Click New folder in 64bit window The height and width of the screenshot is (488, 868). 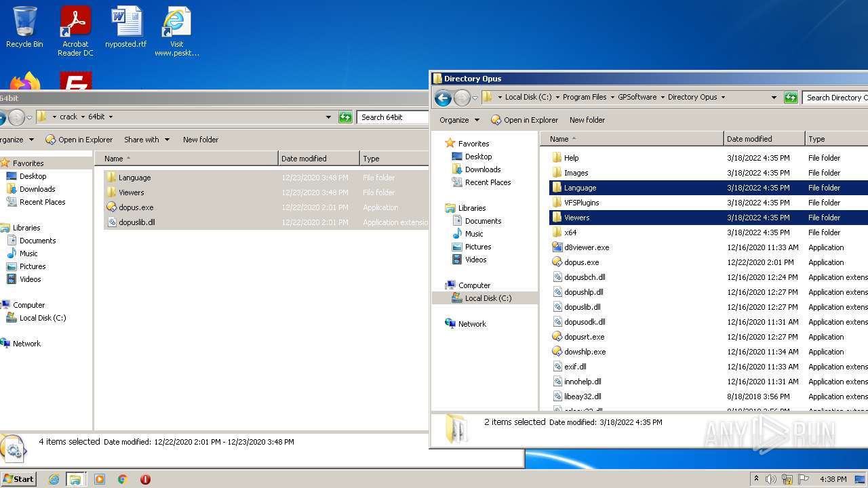tap(201, 140)
